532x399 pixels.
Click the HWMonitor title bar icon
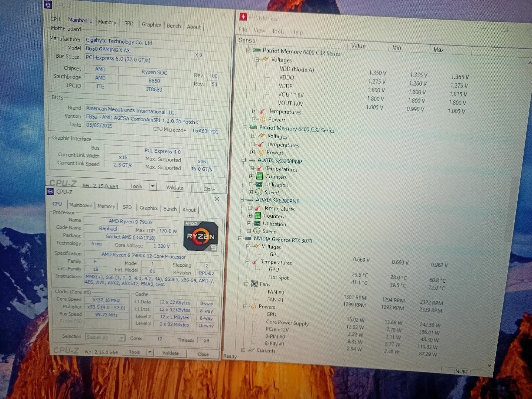[243, 17]
